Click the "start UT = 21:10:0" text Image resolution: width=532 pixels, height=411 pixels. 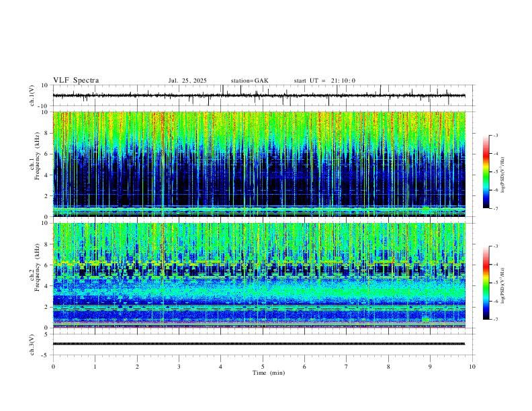(324, 81)
